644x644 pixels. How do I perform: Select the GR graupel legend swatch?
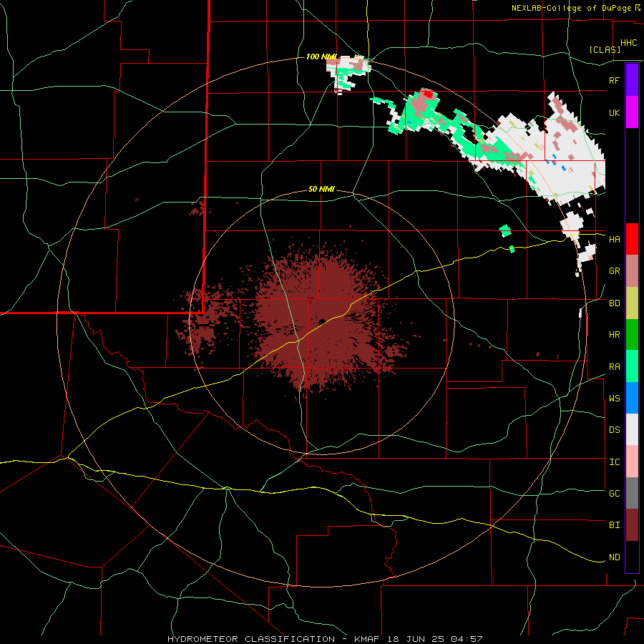pos(632,271)
